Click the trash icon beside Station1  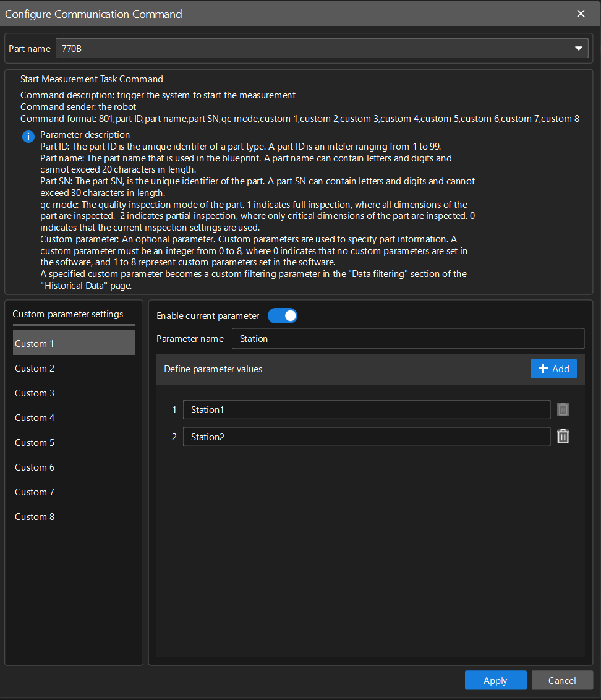tap(563, 409)
